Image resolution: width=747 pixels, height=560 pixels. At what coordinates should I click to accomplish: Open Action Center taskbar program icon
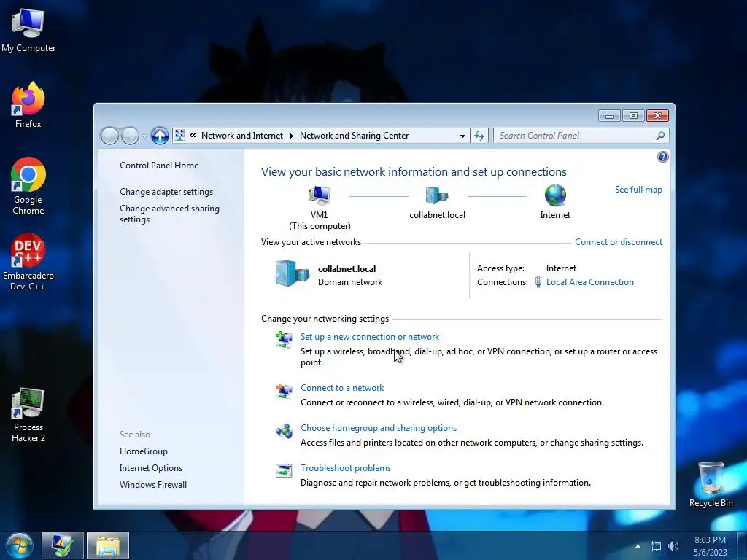[63, 545]
